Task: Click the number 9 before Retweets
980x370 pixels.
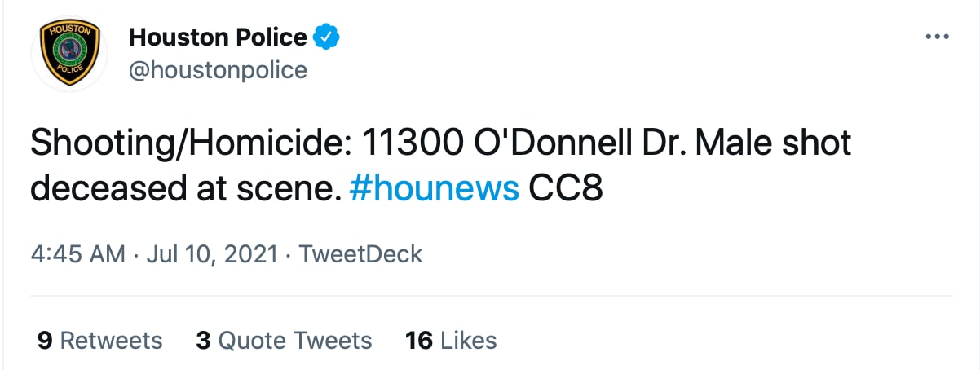Action: (x=45, y=340)
